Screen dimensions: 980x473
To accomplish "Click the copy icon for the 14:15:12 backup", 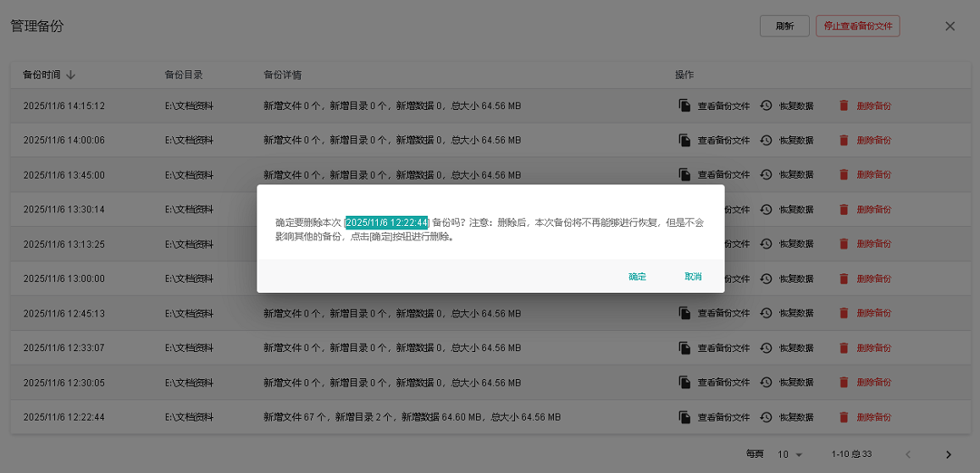I will (x=684, y=106).
